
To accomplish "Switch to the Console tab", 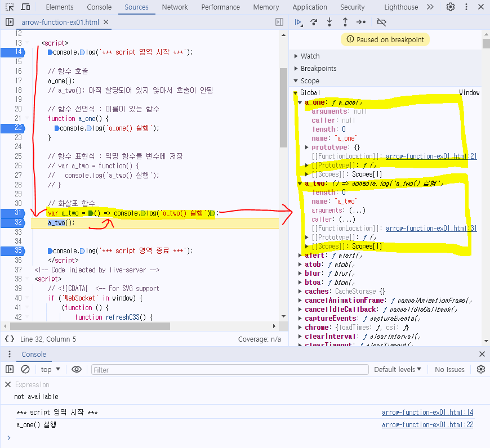I will tap(99, 7).
